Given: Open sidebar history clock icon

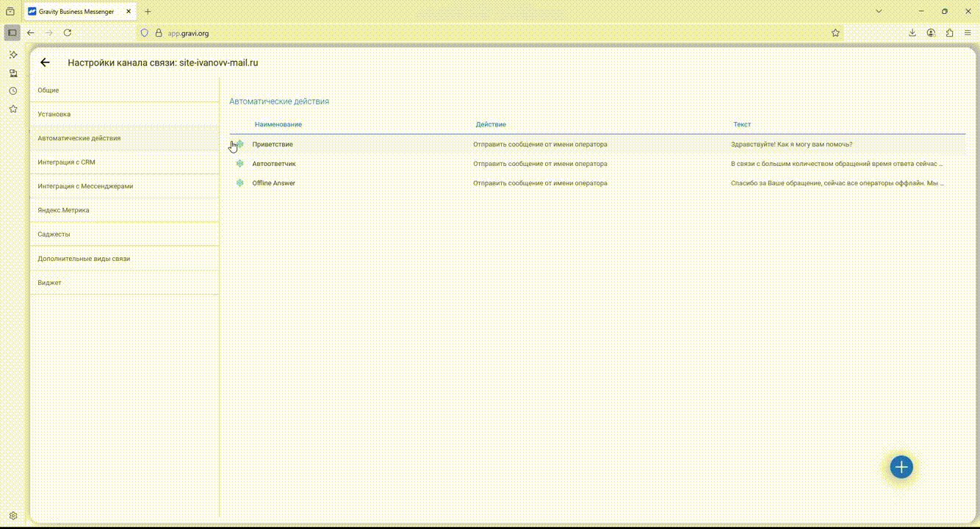Looking at the screenshot, I should (12, 91).
